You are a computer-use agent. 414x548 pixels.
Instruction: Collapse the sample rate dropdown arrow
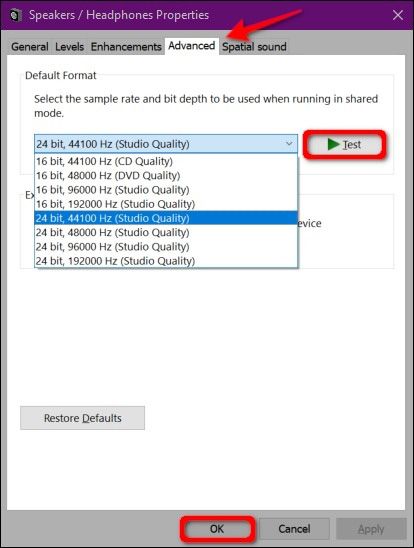click(289, 144)
